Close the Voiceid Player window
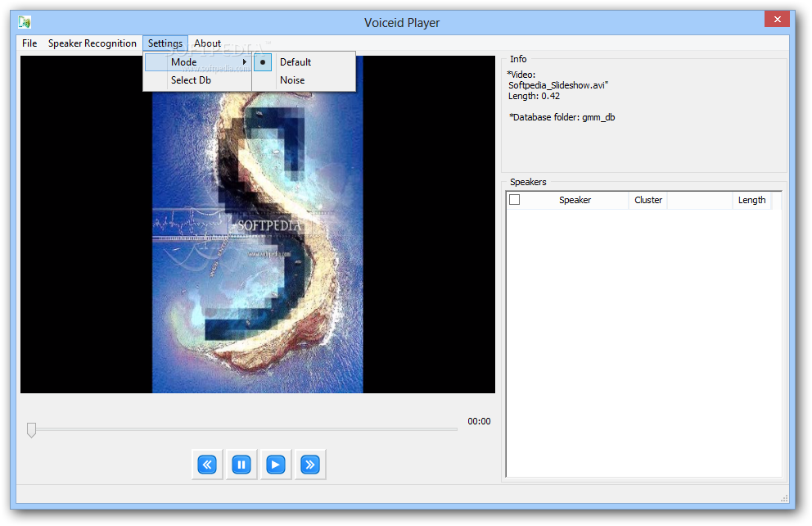 777,19
